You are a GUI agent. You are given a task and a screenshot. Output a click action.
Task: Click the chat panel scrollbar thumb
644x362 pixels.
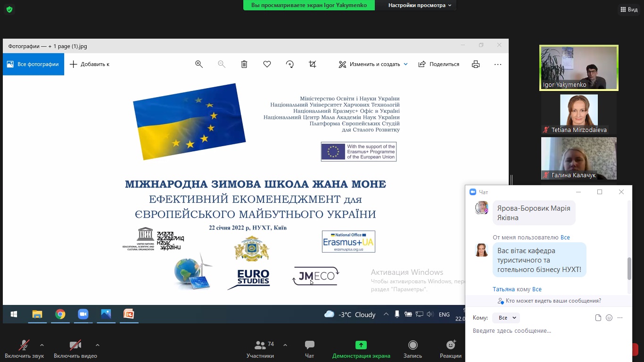click(x=629, y=268)
